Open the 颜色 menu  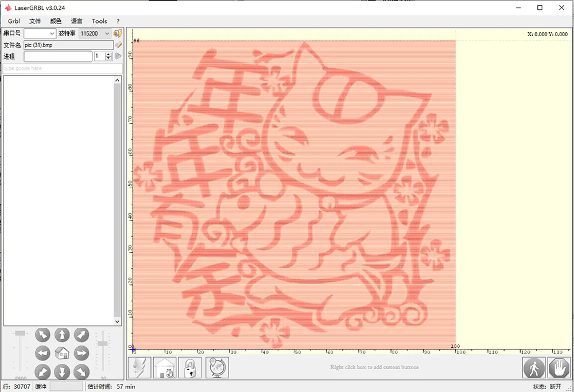[56, 21]
